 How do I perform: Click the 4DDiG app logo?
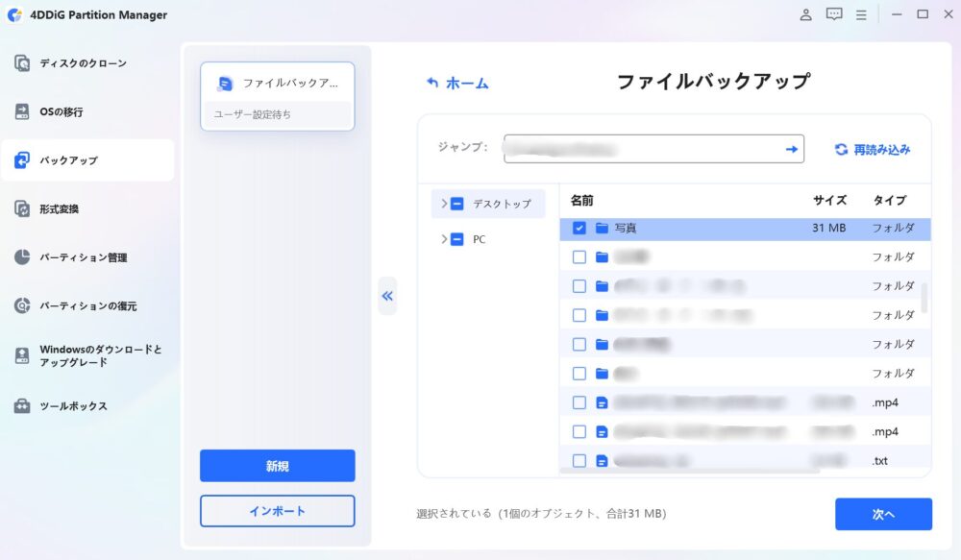coord(14,14)
